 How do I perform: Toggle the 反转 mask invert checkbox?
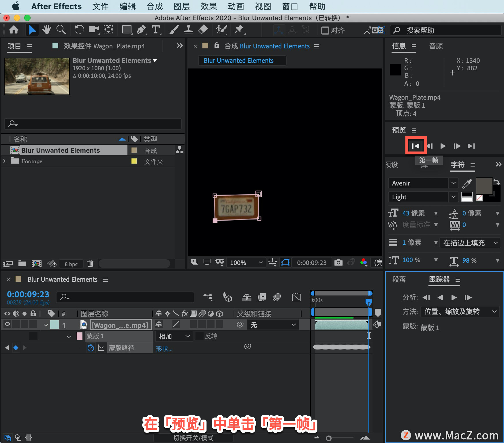click(x=200, y=336)
